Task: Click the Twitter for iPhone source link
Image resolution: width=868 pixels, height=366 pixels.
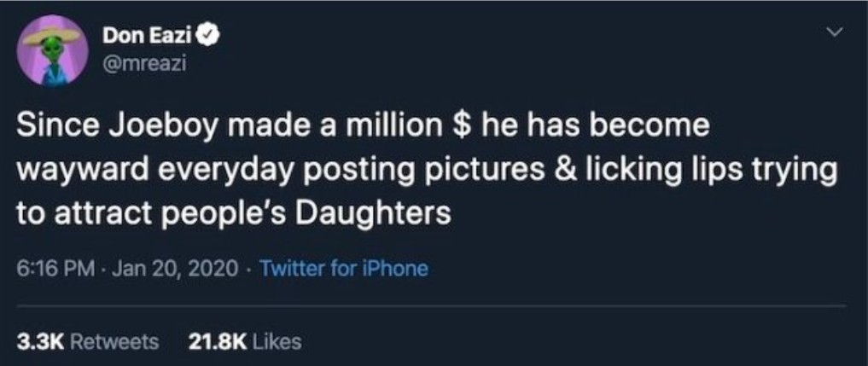Action: (342, 269)
